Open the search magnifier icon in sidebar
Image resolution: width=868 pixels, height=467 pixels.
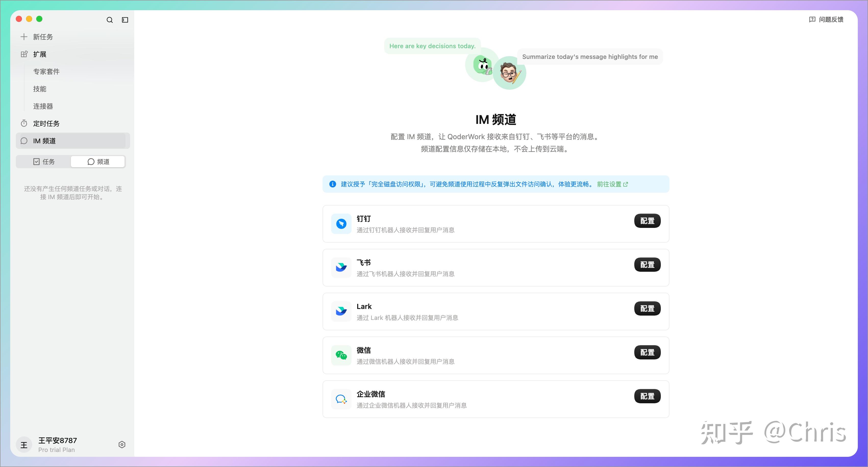click(x=109, y=20)
